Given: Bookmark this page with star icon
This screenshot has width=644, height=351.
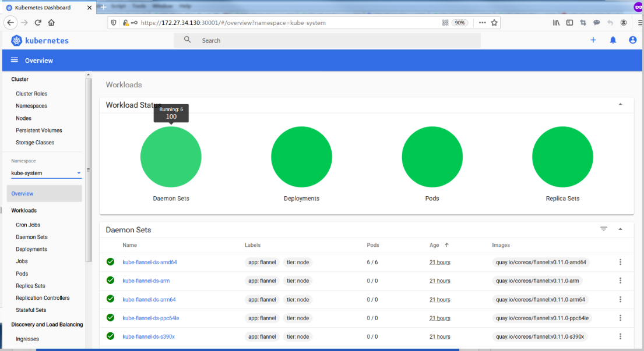Looking at the screenshot, I should [x=494, y=23].
